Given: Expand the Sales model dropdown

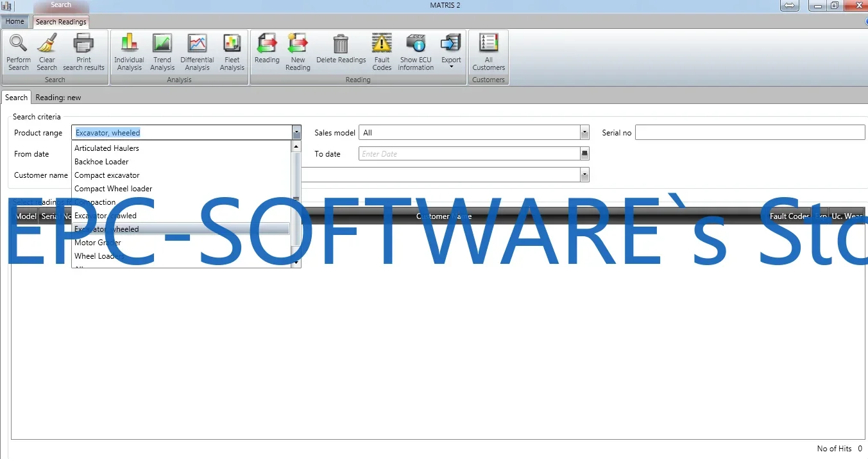Looking at the screenshot, I should coord(584,133).
